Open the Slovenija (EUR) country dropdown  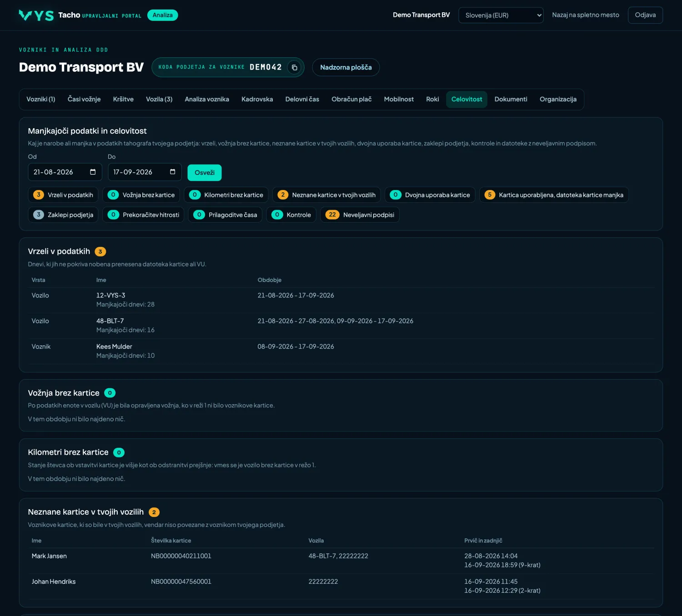point(501,15)
